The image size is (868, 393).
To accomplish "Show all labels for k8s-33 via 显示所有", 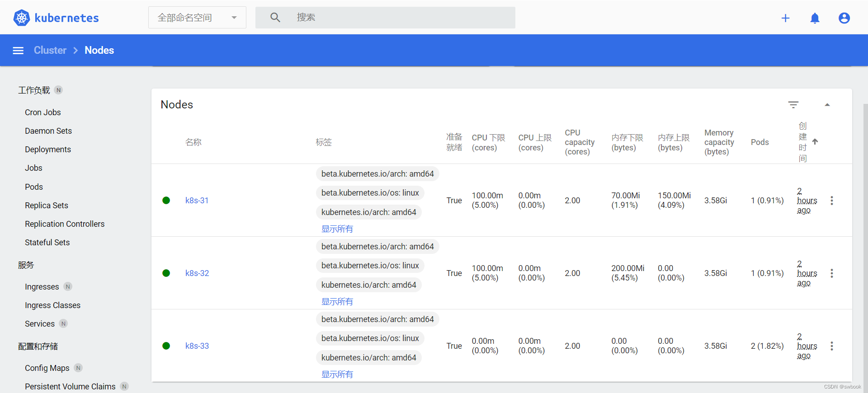I will coord(337,374).
